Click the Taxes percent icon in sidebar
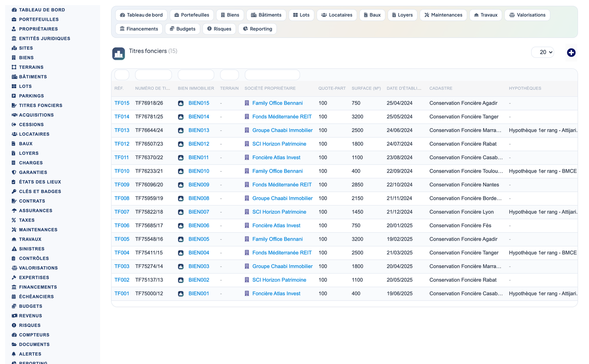This screenshot has width=589, height=364. (x=14, y=220)
